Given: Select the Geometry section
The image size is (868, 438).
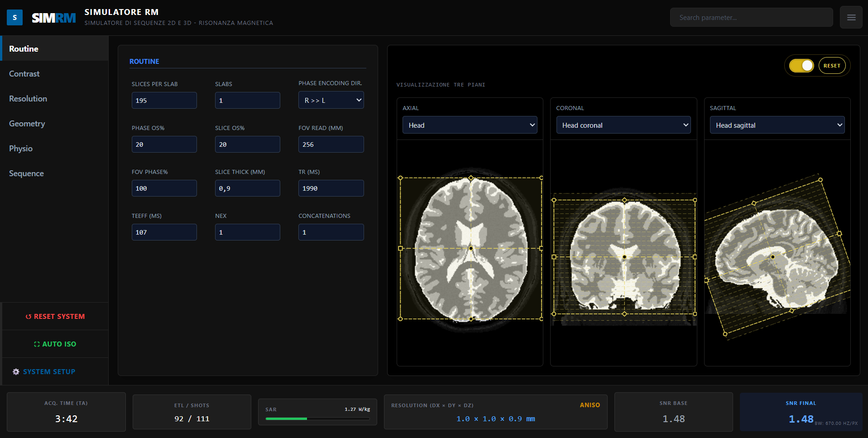Looking at the screenshot, I should (x=54, y=123).
